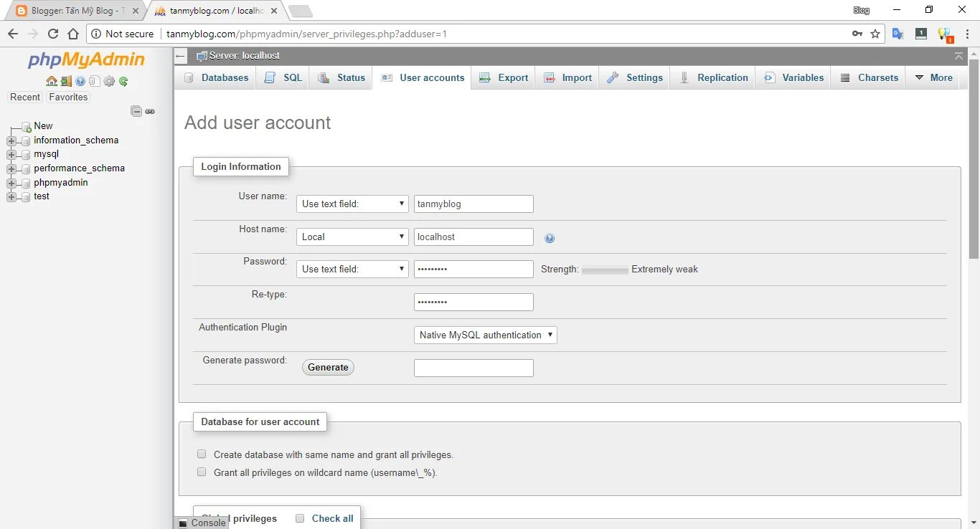Viewport: 980px width, 529px height.
Task: Click the link icon in the navigation panel
Action: coord(149,112)
